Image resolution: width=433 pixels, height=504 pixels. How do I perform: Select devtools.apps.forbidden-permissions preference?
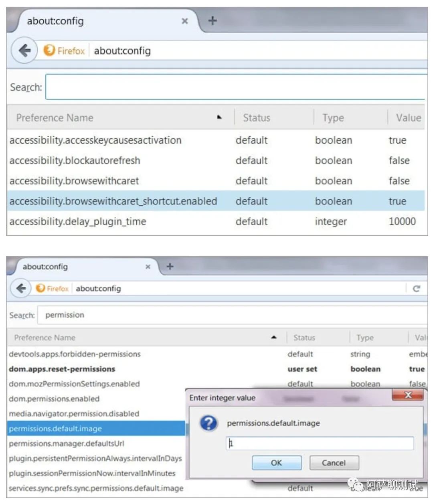coord(75,354)
